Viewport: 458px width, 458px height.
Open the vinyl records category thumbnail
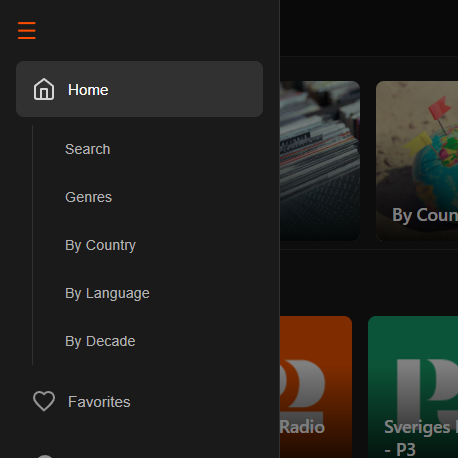[x=320, y=161]
